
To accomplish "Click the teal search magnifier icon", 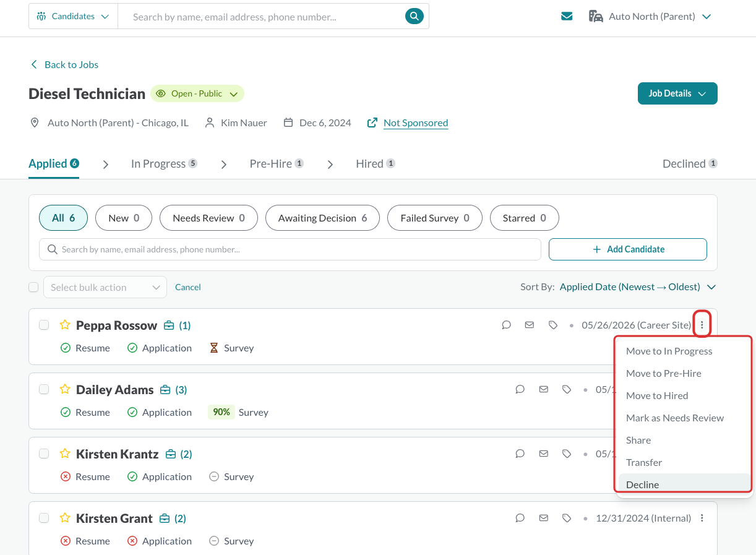I will tap(414, 16).
